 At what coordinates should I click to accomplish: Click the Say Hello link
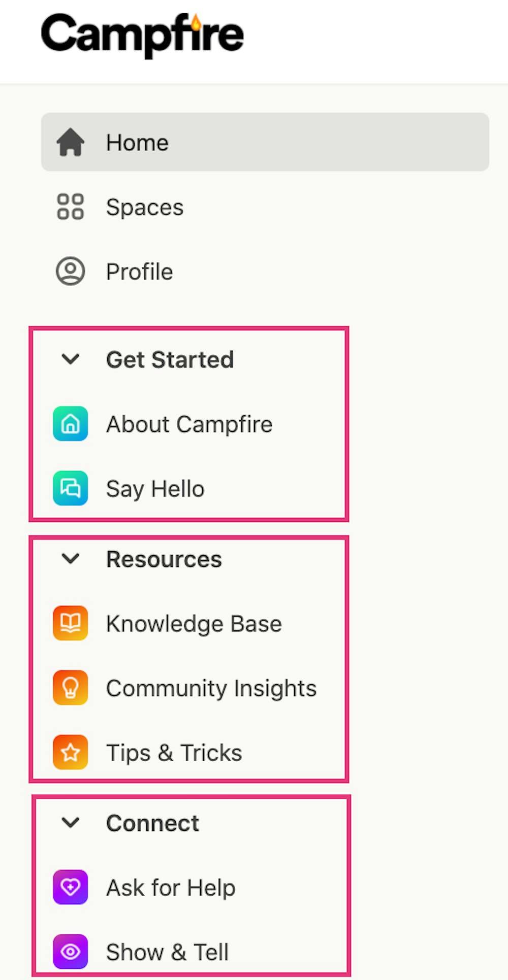pos(155,489)
